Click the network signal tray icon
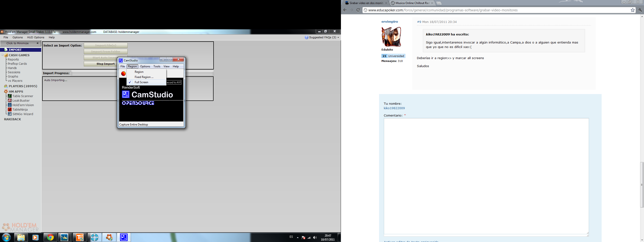644x242 pixels. (x=309, y=238)
